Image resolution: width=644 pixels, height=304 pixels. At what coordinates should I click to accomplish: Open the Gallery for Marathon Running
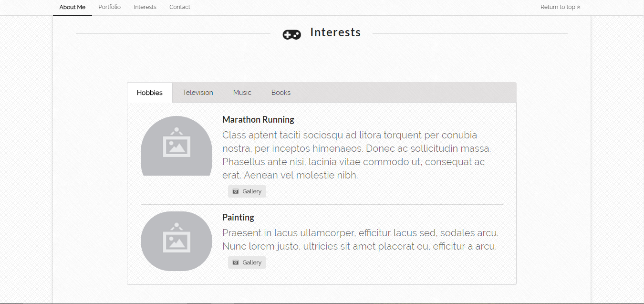click(247, 191)
